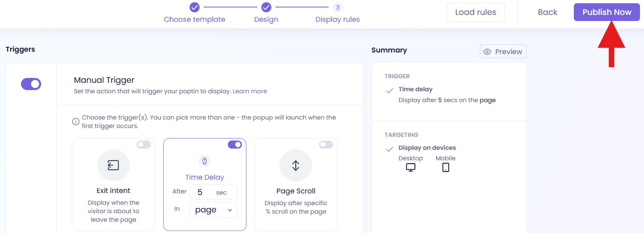
Task: Go to the Choose template step
Action: [194, 19]
